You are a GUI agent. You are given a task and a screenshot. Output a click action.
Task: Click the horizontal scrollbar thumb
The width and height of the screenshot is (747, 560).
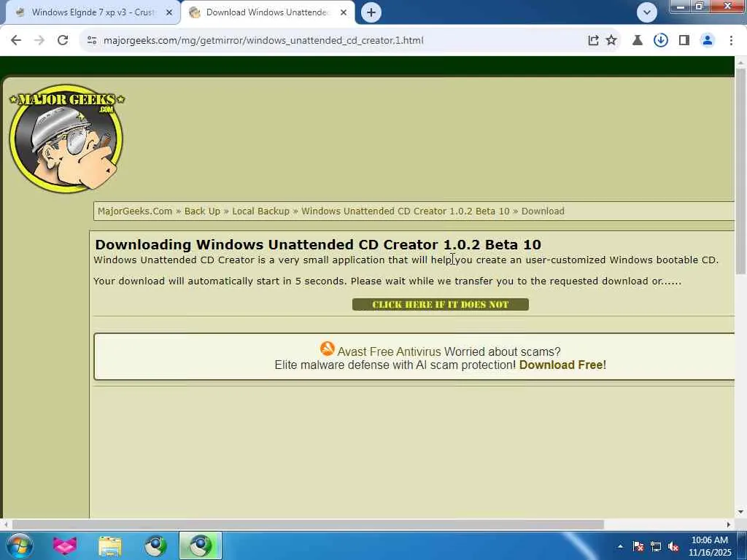tap(308, 525)
